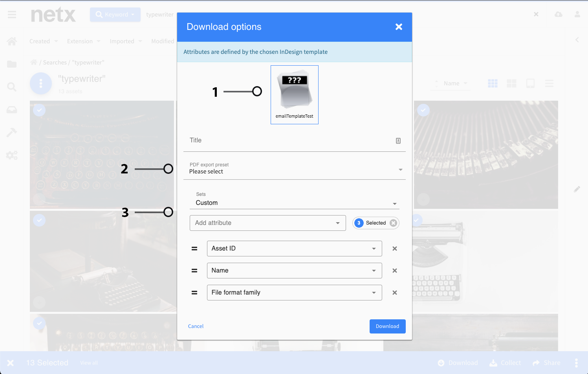Image resolution: width=588 pixels, height=374 pixels.
Task: Uncheck the first typewriter thumbnail top-left
Action: tap(39, 110)
